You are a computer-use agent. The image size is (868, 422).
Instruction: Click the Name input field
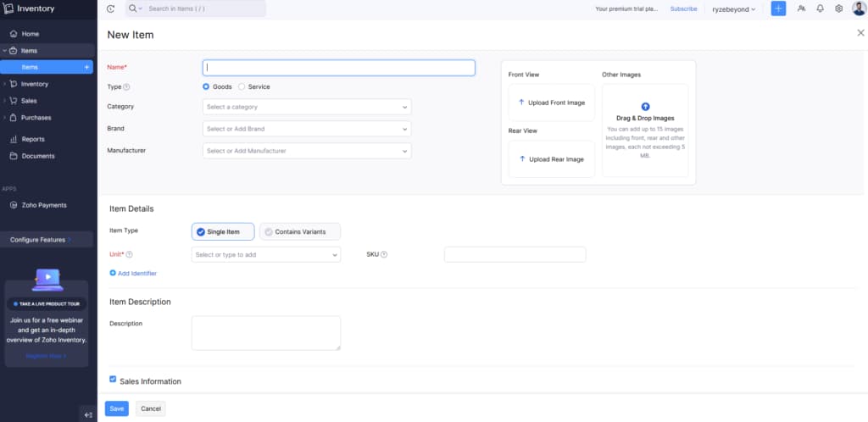pos(339,68)
